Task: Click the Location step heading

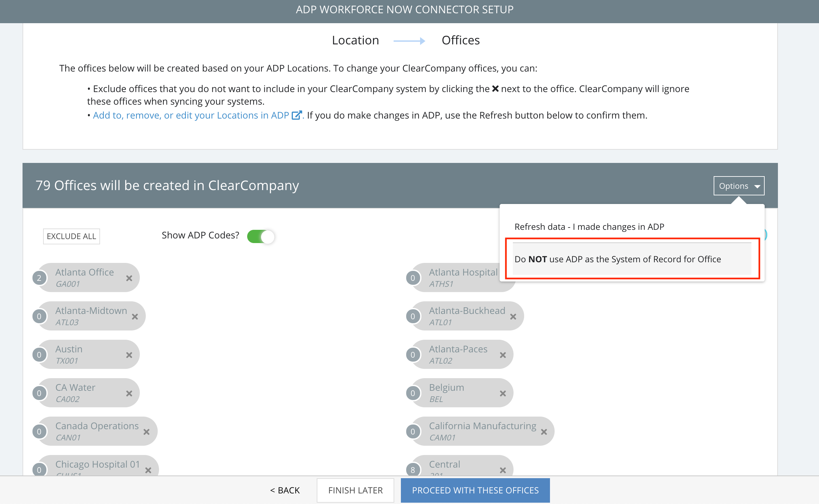Action: [x=355, y=40]
